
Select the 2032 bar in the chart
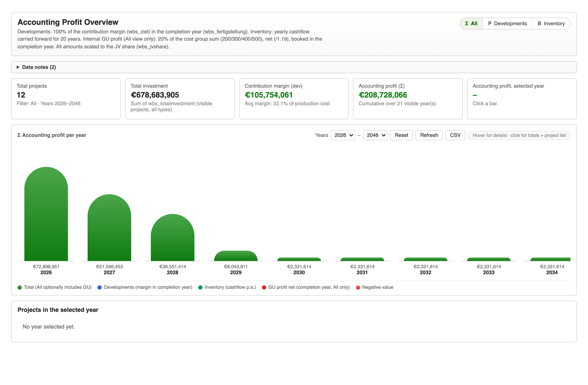tap(425, 259)
